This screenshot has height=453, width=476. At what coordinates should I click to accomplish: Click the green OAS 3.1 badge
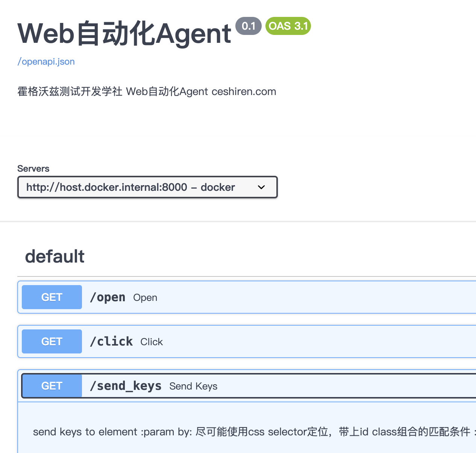click(288, 26)
